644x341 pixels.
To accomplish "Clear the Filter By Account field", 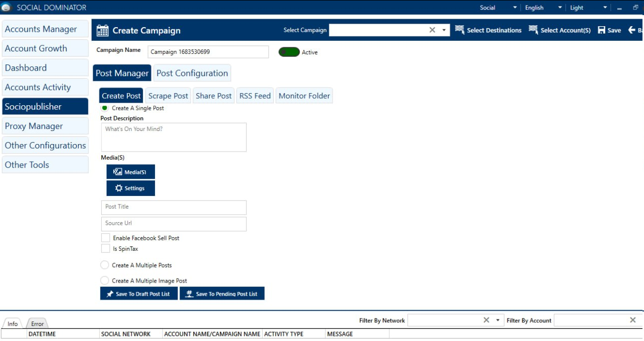I will (633, 320).
